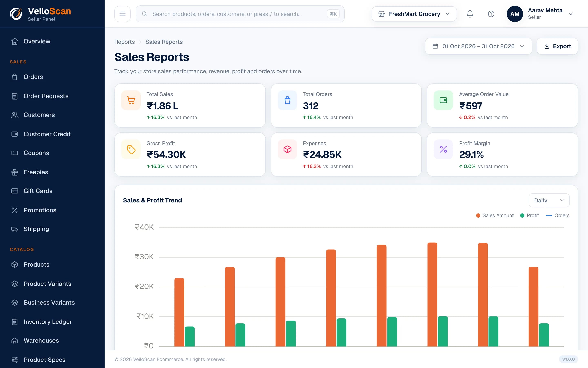588x368 pixels.
Task: Click the ⌘K shortcut badge
Action: [333, 14]
